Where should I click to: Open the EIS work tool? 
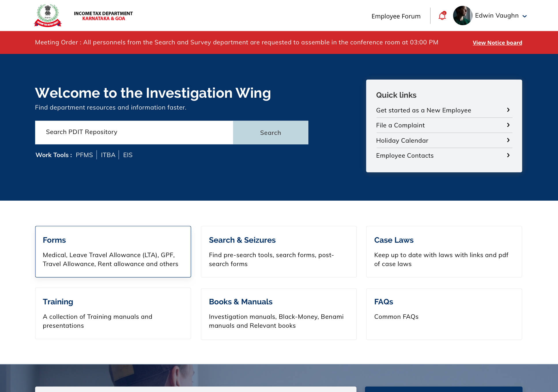pyautogui.click(x=128, y=155)
